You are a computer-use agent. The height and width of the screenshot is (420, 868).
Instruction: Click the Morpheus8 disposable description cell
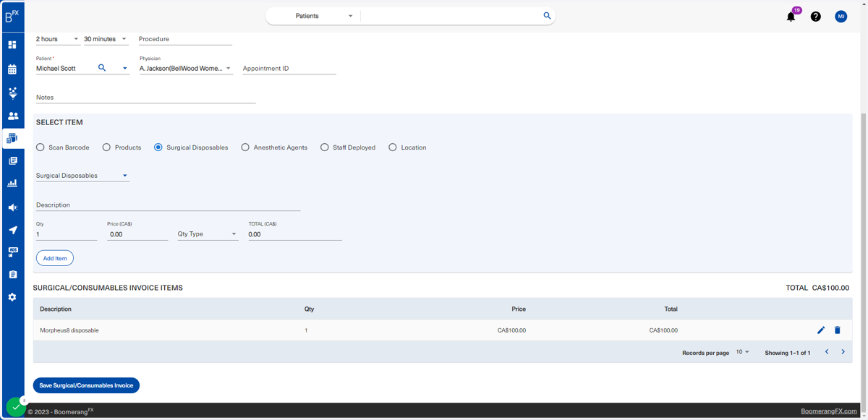tap(69, 330)
